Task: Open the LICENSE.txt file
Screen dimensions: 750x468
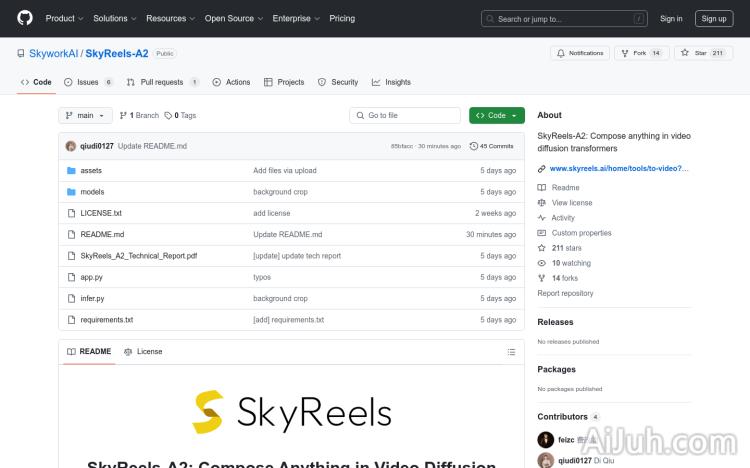Action: click(x=101, y=213)
